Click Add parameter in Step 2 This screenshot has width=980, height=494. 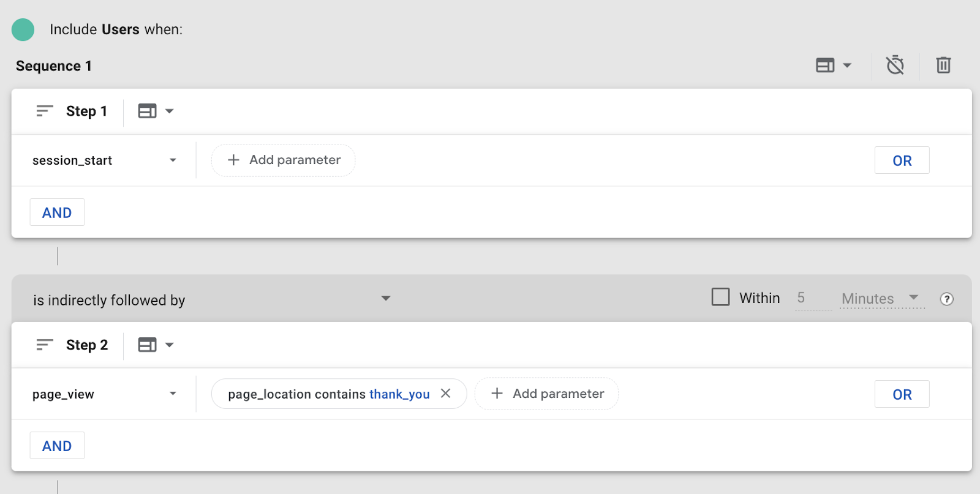tap(546, 394)
